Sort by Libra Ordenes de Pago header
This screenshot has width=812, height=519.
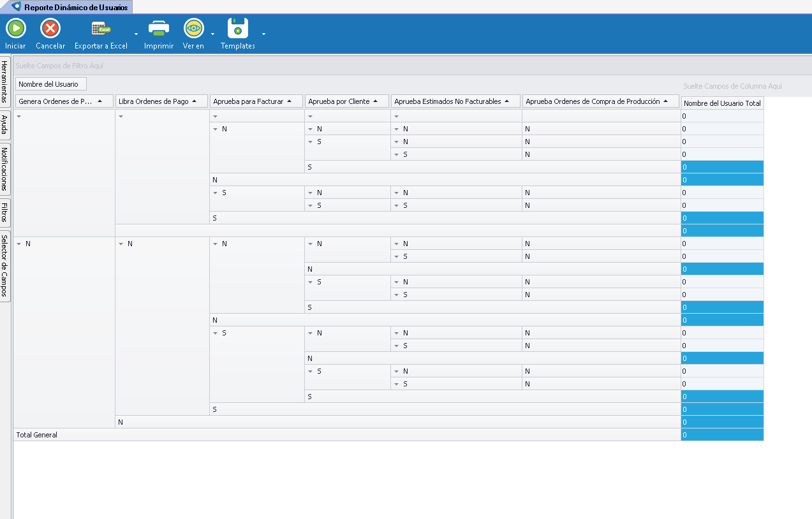pos(162,101)
